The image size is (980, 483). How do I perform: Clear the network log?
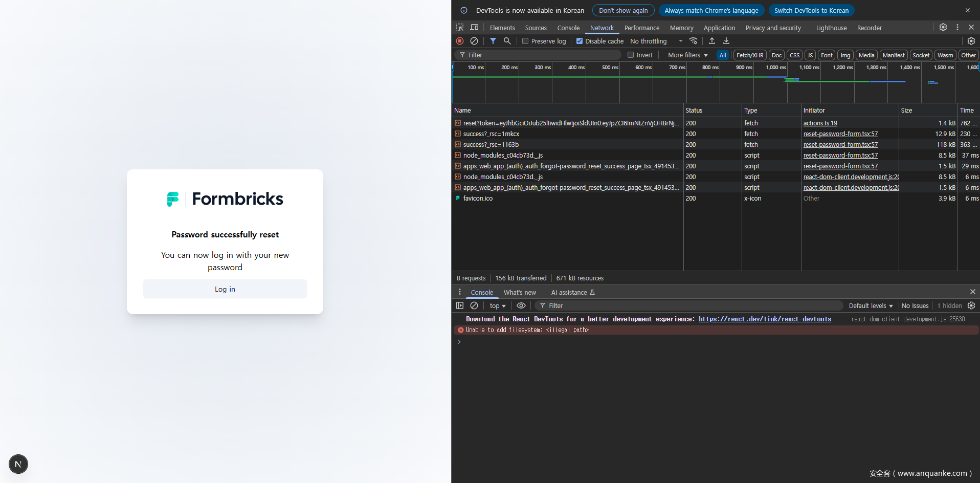tap(474, 41)
